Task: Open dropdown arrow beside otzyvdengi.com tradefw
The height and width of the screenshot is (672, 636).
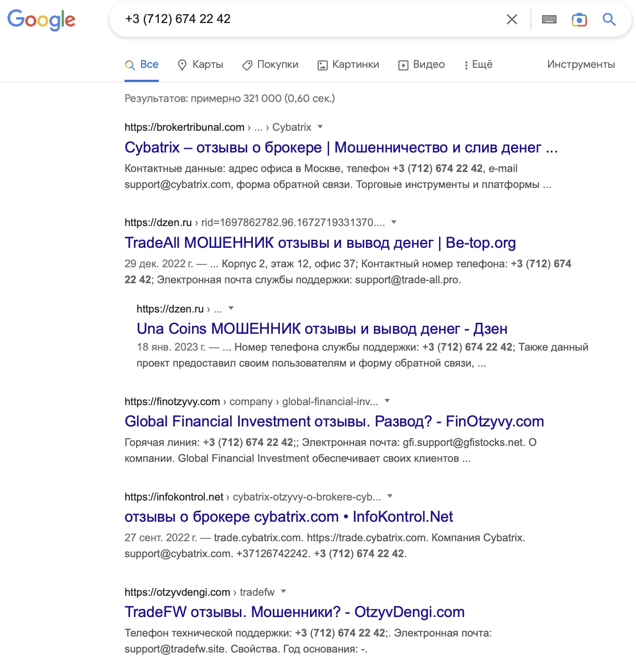Action: point(283,591)
